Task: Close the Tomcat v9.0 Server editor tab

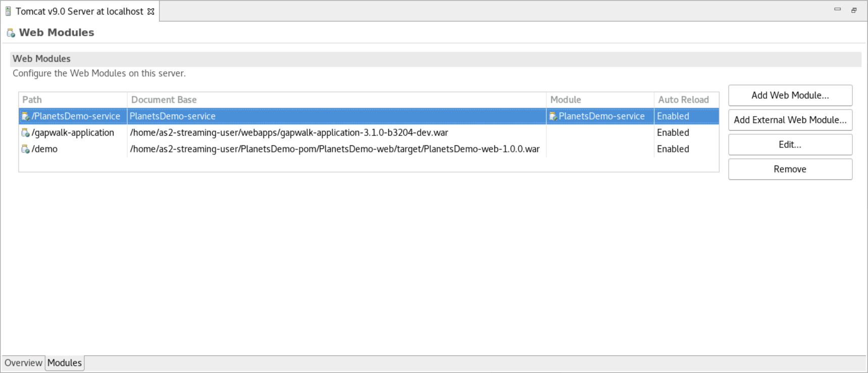Action: (150, 11)
